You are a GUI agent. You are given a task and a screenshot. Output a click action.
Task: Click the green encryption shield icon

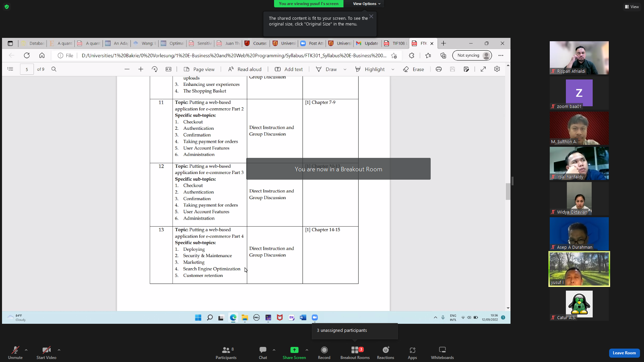coord(7,7)
